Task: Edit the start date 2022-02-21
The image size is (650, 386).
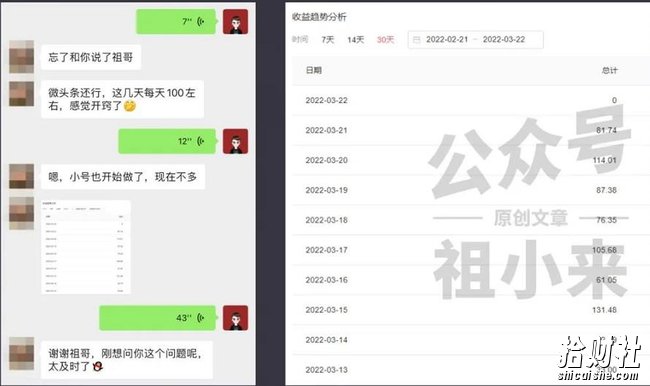Action: pos(447,39)
